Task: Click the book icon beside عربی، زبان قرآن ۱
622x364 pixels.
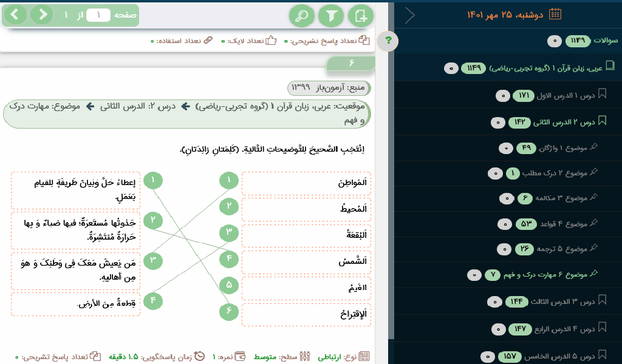Action: [x=610, y=66]
